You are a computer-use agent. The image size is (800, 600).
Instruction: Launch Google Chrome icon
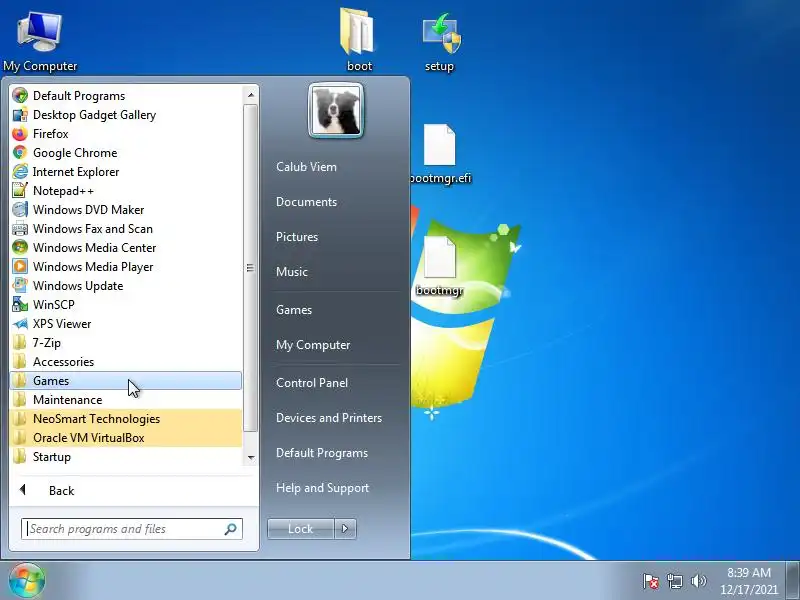click(20, 153)
